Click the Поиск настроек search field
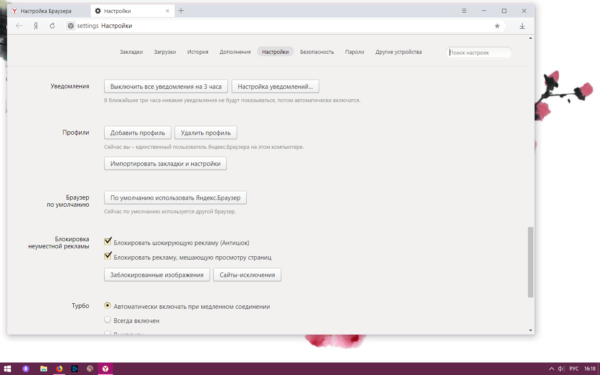Image resolution: width=600 pixels, height=375 pixels. click(478, 52)
